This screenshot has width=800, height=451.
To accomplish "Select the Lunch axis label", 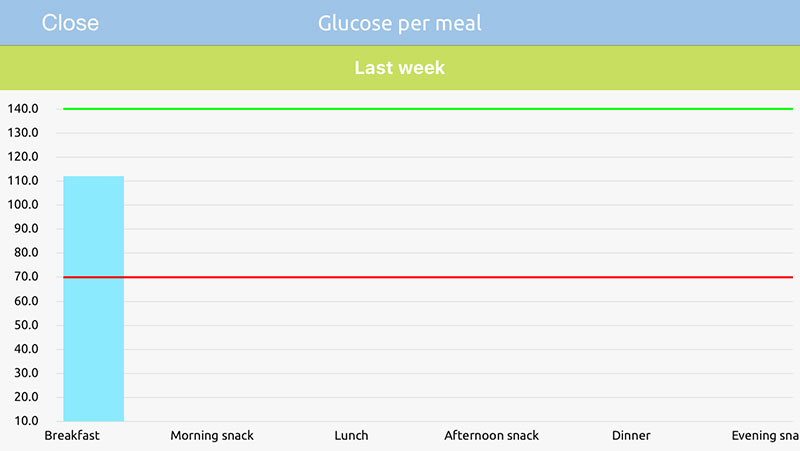I will click(x=351, y=436).
